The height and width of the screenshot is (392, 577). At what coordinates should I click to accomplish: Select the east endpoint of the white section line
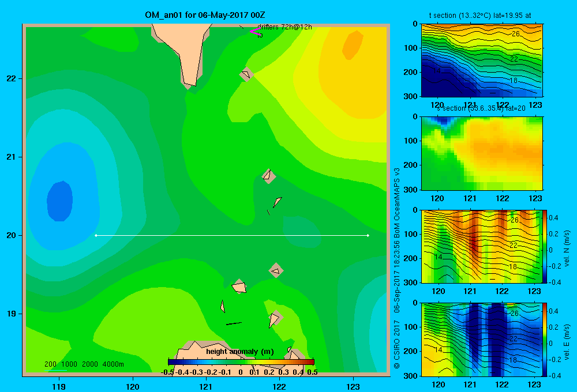pyautogui.click(x=368, y=235)
